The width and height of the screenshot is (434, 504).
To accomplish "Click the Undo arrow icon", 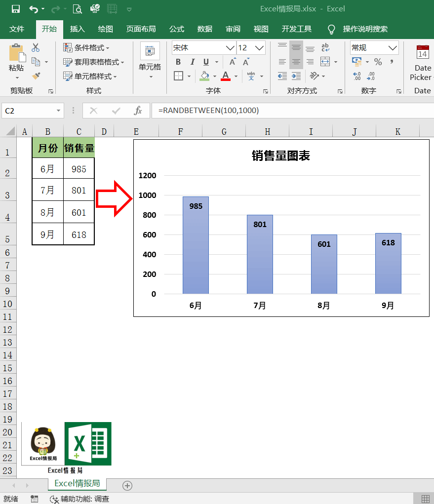I will [34, 9].
